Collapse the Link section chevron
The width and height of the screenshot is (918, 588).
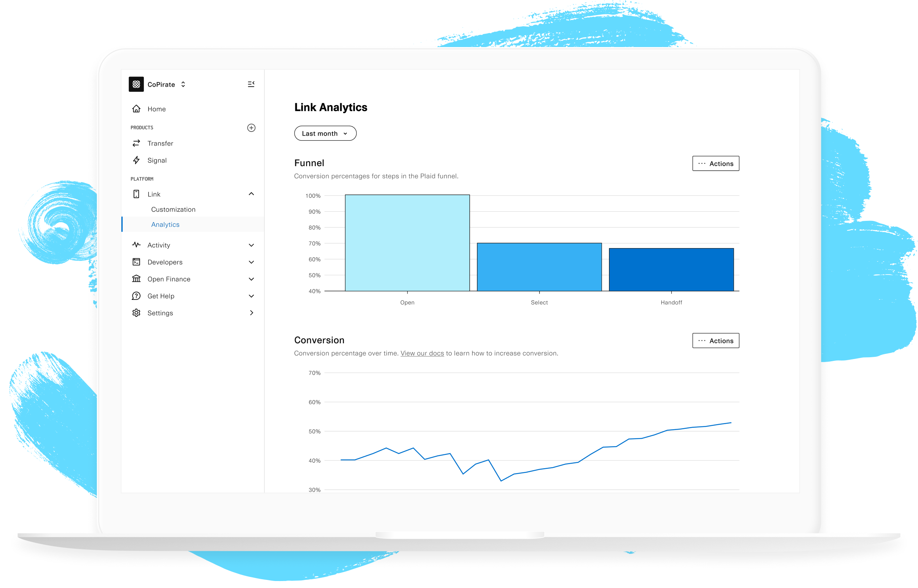coord(251,194)
